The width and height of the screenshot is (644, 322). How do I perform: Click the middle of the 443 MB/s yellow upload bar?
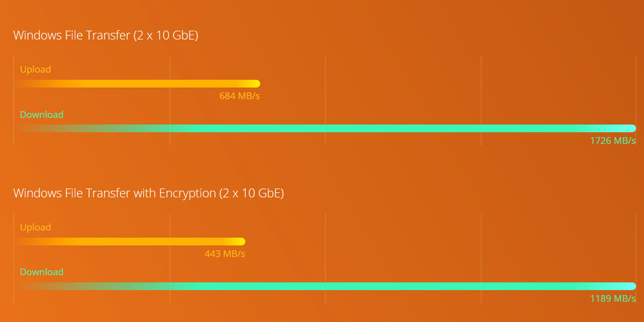coord(131,241)
